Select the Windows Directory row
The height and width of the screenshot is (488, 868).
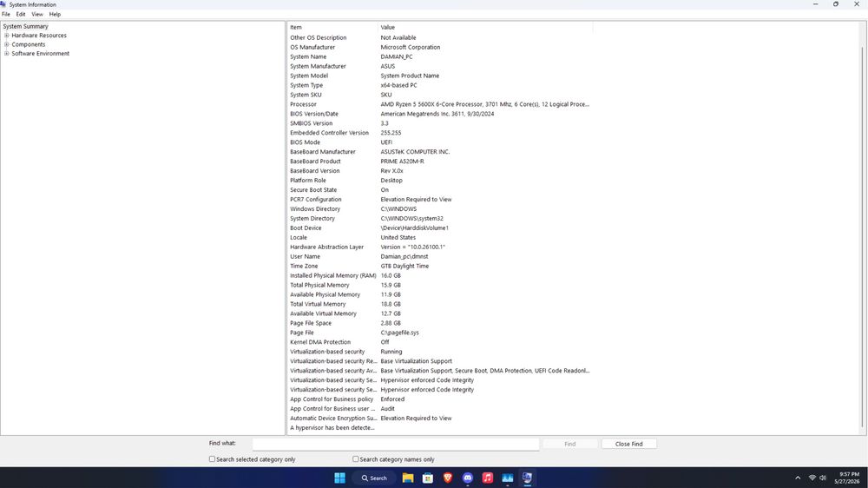pyautogui.click(x=440, y=208)
